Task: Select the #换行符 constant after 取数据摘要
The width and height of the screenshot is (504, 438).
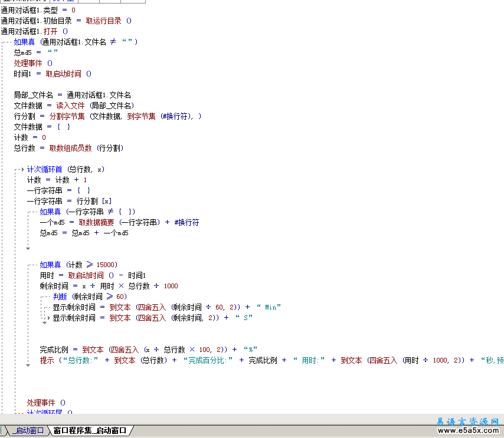Action: coord(186,222)
